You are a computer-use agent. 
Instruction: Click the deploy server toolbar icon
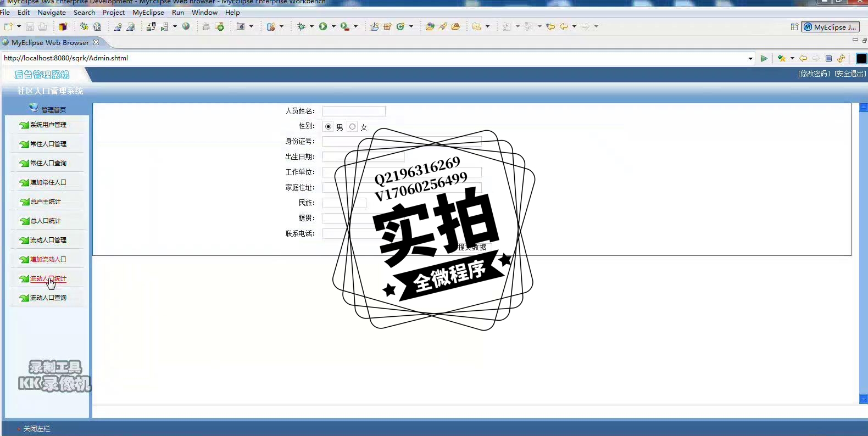click(x=151, y=26)
